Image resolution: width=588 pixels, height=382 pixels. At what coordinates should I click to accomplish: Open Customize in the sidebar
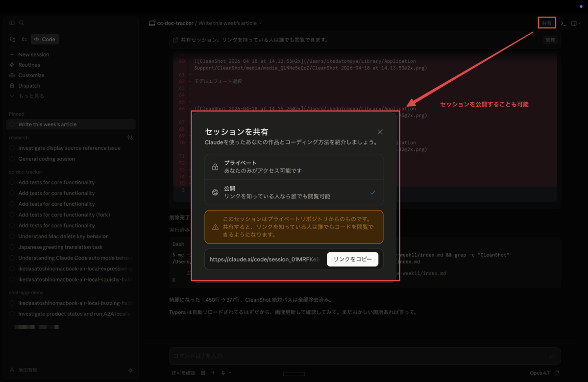(31, 75)
